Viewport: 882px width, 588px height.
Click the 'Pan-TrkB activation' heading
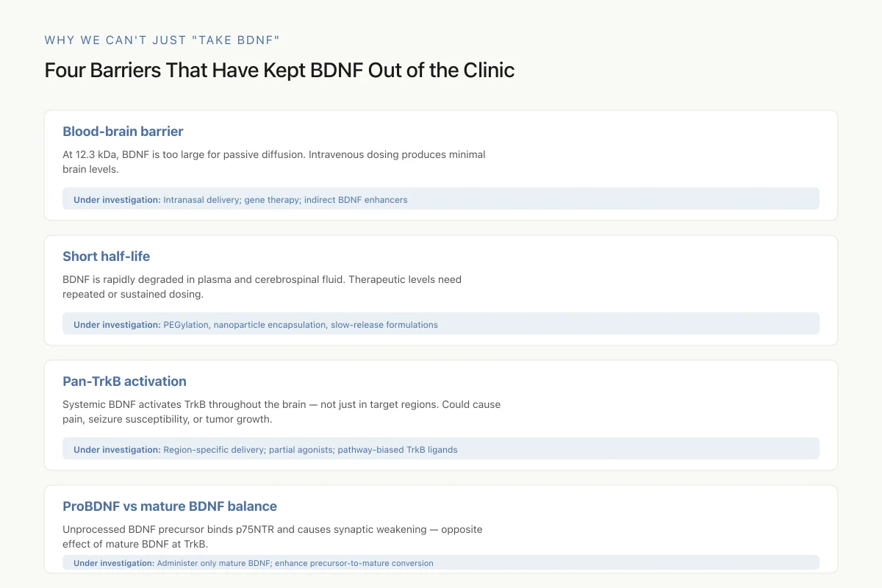pyautogui.click(x=124, y=381)
